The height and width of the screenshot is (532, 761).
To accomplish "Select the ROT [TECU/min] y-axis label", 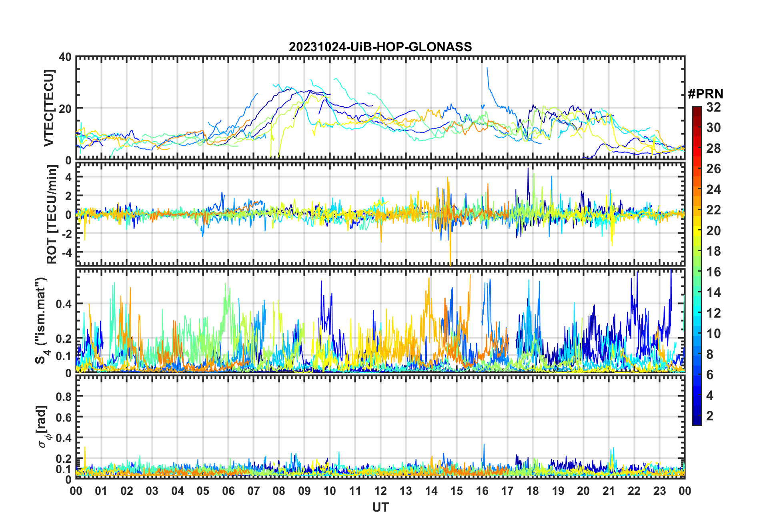I will (52, 214).
